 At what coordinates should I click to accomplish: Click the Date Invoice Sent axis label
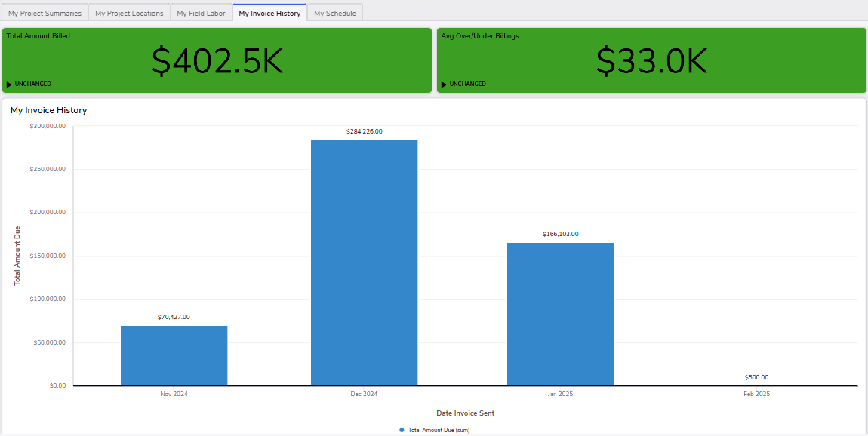click(465, 413)
